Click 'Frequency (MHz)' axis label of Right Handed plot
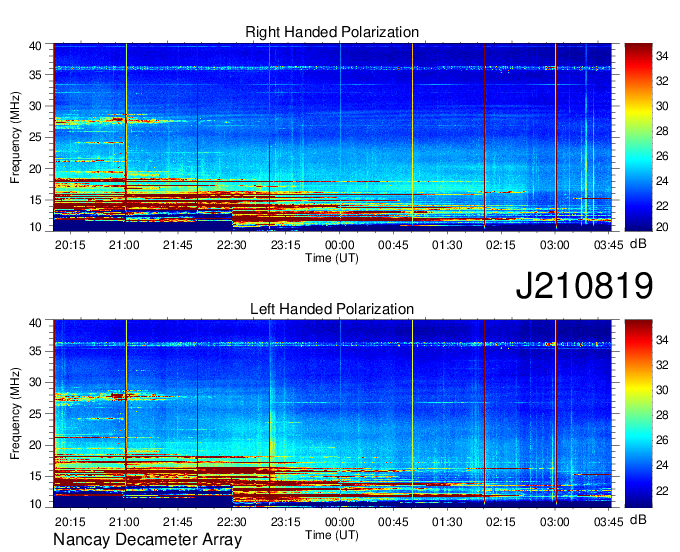The width and height of the screenshot is (680, 552). tap(15, 137)
